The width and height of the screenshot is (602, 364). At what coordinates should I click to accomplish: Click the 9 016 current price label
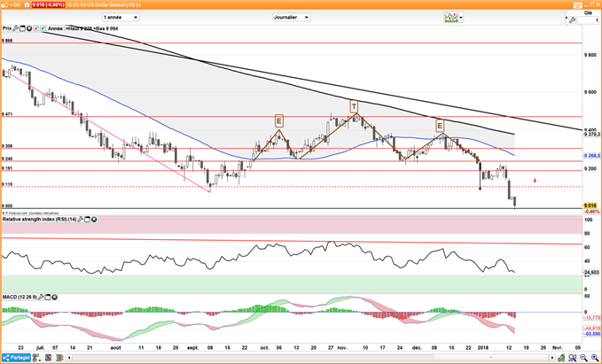tap(590, 205)
